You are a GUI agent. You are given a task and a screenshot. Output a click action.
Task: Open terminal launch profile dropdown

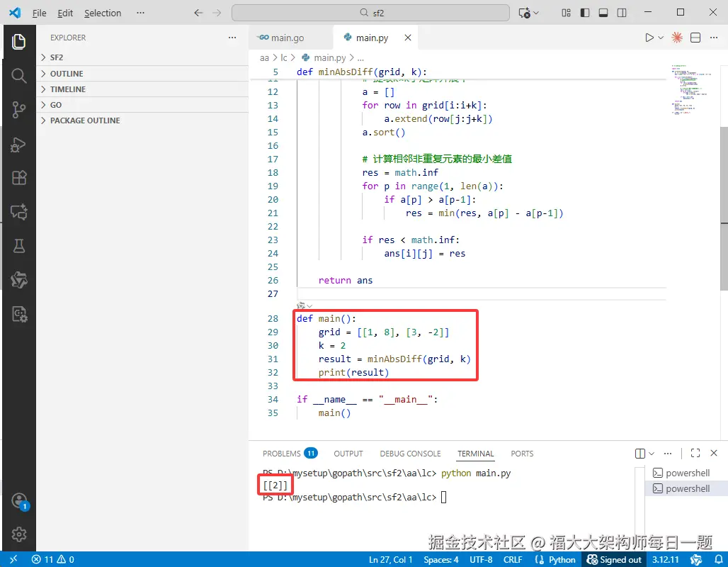(x=652, y=453)
